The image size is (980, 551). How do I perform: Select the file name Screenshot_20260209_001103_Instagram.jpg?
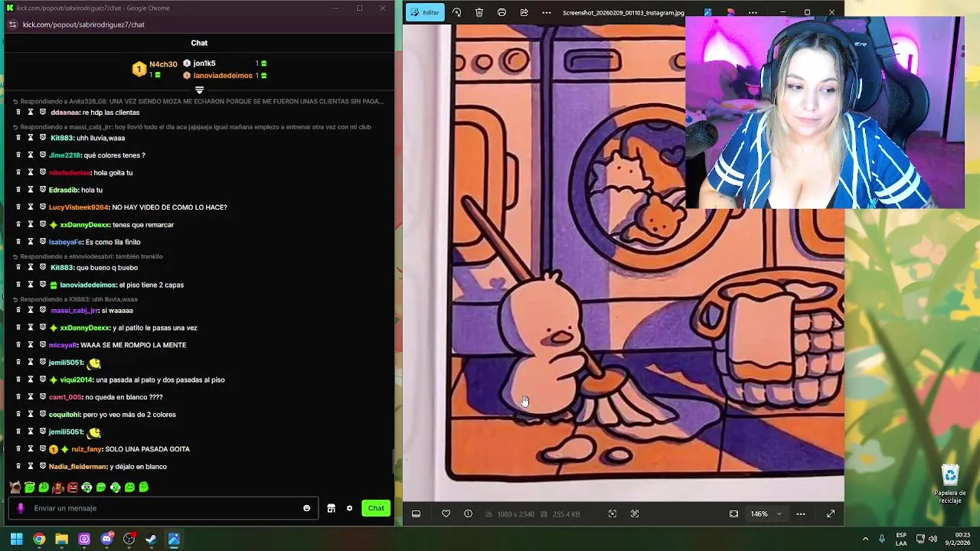click(x=623, y=12)
